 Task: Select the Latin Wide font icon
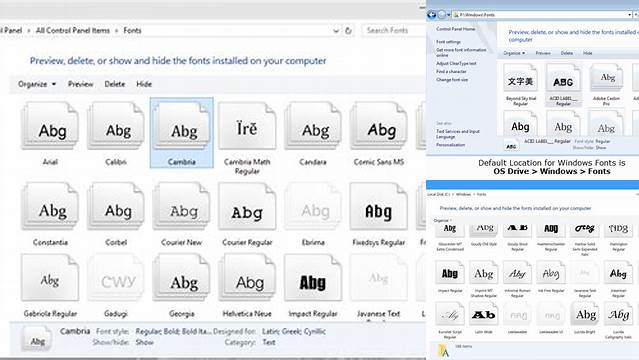483,314
